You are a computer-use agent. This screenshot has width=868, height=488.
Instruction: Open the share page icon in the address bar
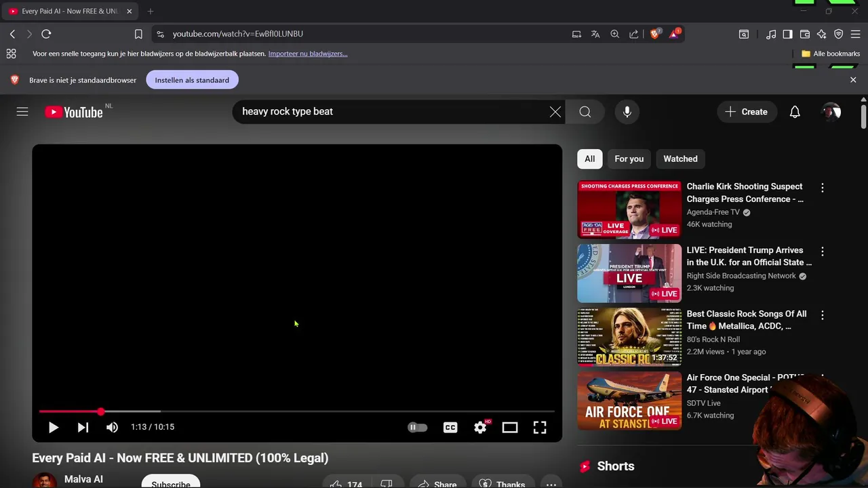[633, 34]
